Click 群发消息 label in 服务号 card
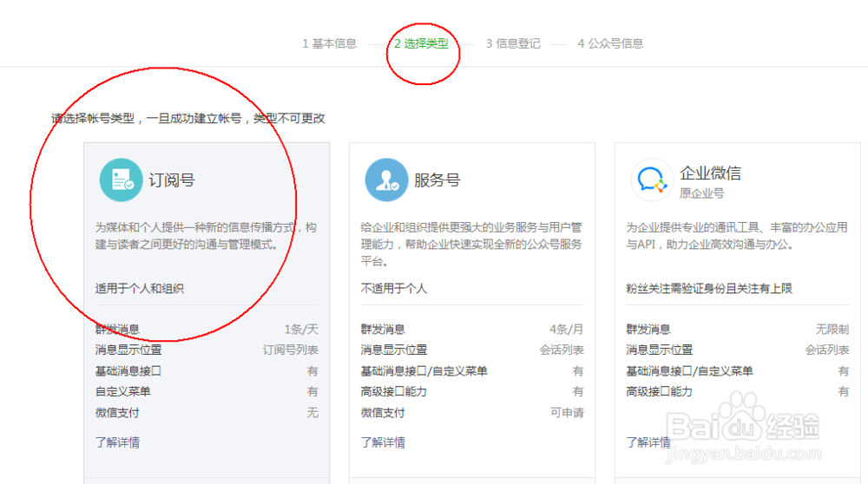The height and width of the screenshot is (484, 868). click(x=383, y=329)
